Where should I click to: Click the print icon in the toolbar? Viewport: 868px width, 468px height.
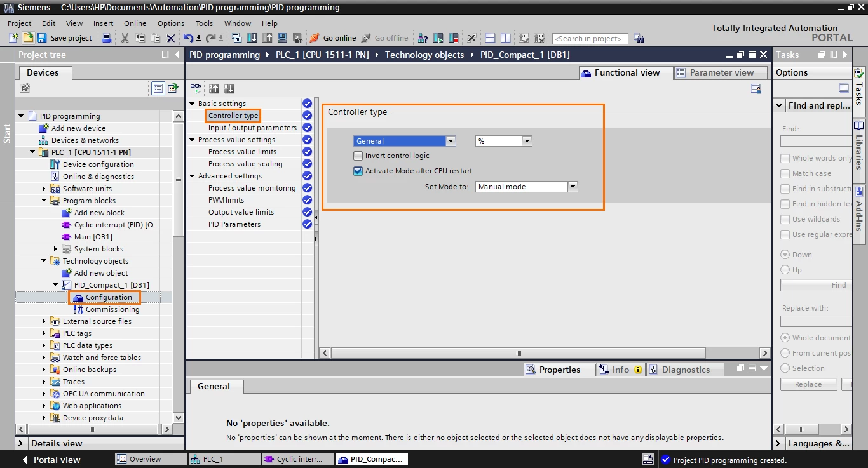click(x=107, y=38)
